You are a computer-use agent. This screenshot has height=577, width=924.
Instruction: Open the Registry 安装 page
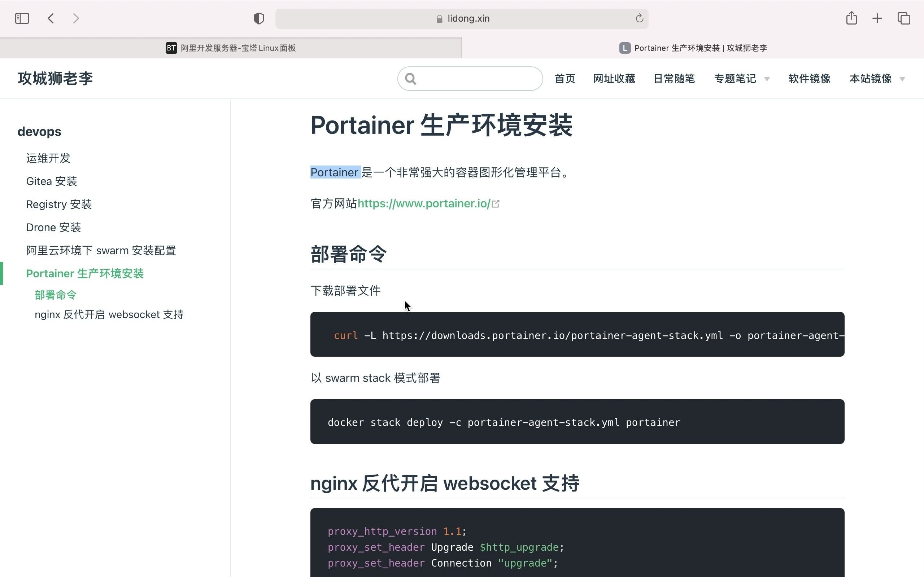click(x=59, y=204)
